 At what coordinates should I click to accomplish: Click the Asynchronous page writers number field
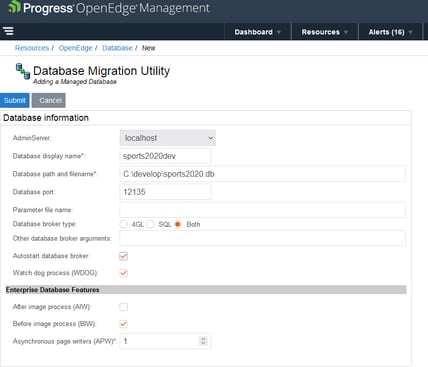tap(165, 341)
